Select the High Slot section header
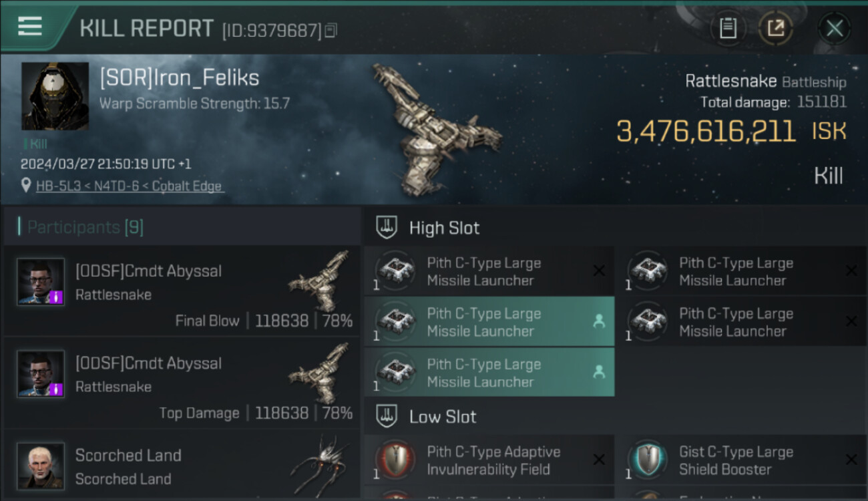 [444, 228]
